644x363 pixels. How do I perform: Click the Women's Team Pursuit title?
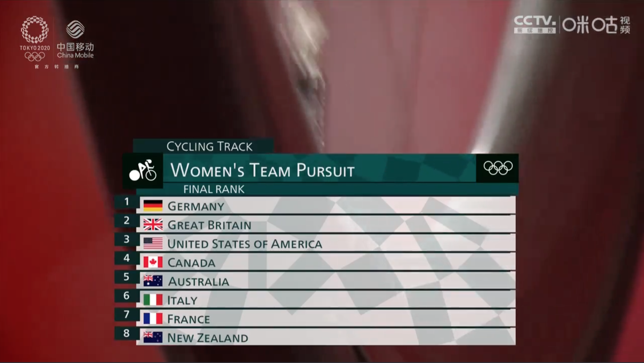pos(262,170)
